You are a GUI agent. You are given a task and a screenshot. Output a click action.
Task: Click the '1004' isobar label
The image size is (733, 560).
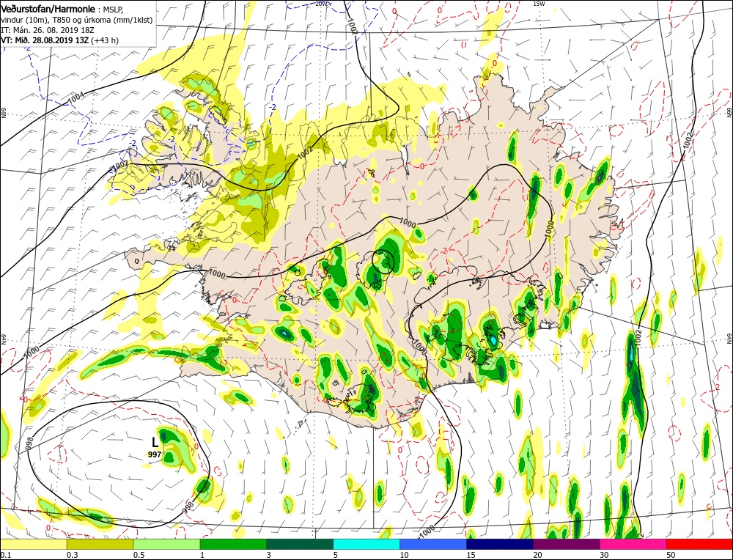coord(76,99)
